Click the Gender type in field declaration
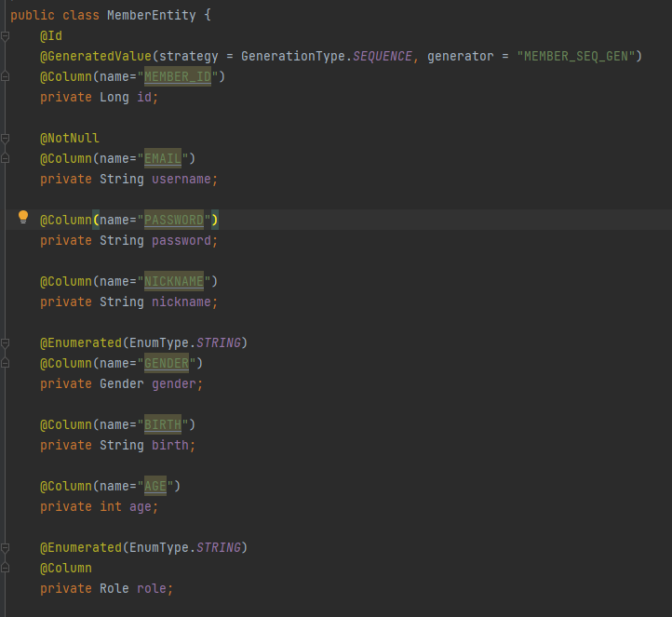The height and width of the screenshot is (617, 672). (122, 383)
